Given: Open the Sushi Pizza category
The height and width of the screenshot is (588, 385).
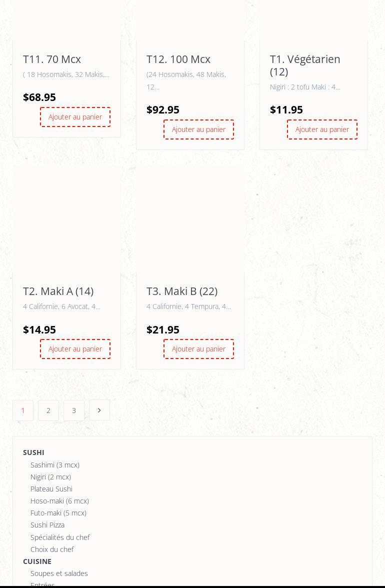Looking at the screenshot, I should click(x=47, y=525).
